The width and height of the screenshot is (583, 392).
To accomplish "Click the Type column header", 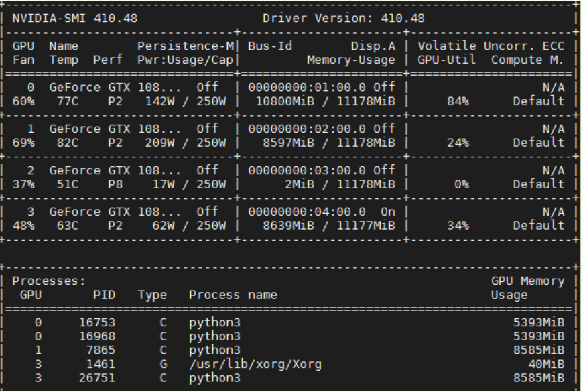I will tap(152, 295).
